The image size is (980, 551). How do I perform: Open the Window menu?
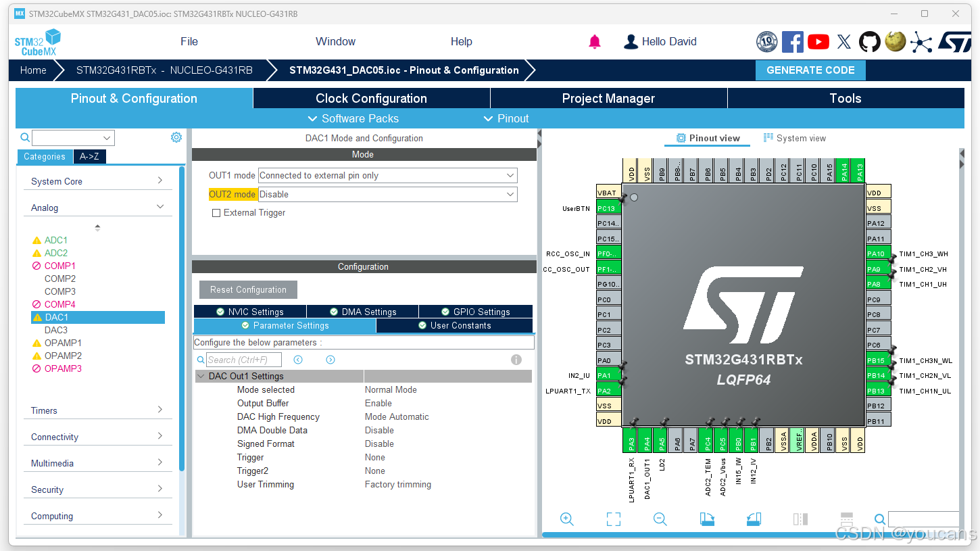pyautogui.click(x=336, y=42)
